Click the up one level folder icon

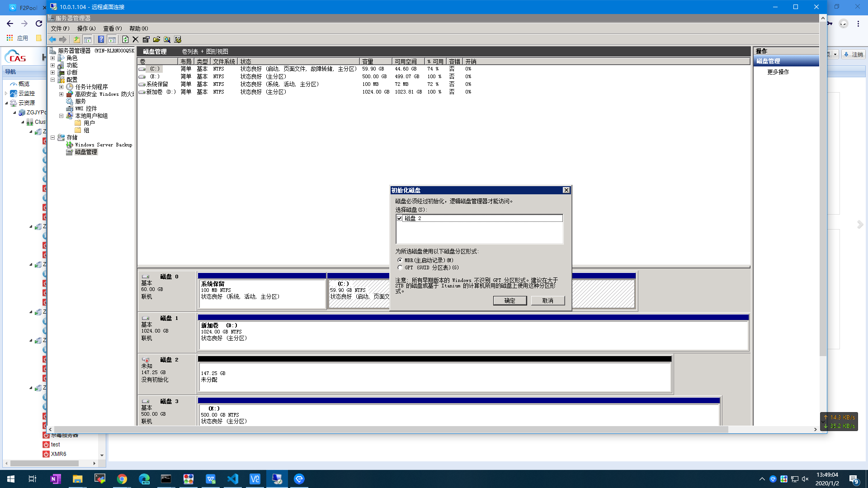(77, 40)
